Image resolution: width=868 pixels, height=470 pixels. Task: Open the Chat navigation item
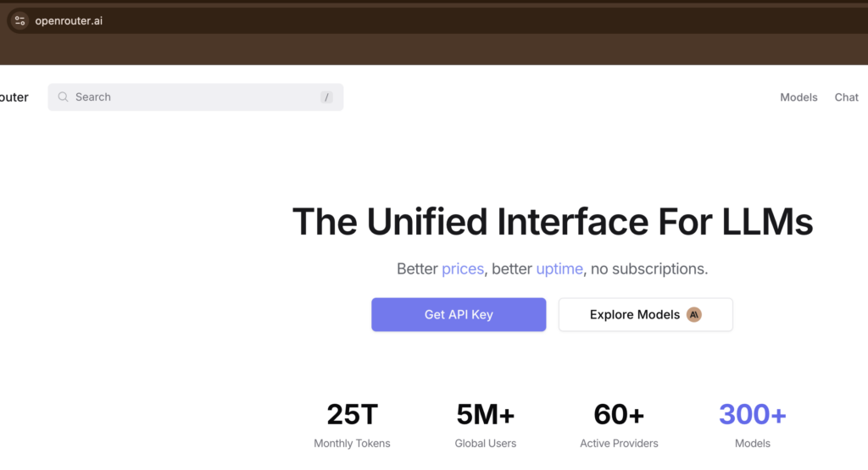[846, 97]
